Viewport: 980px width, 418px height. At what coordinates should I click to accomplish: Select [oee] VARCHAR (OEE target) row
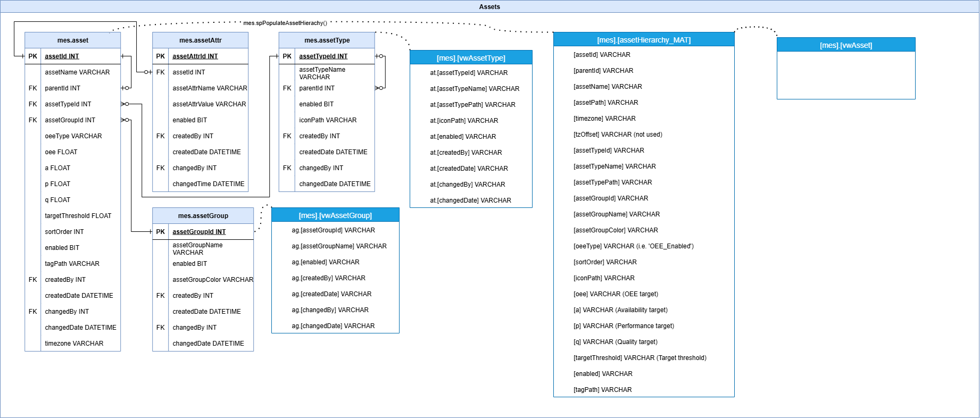pyautogui.click(x=644, y=294)
